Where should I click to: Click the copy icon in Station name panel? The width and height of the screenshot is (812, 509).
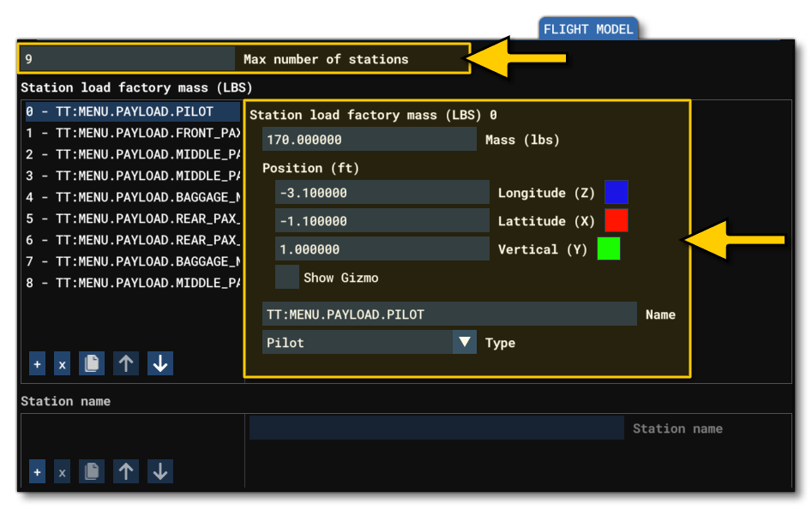pyautogui.click(x=91, y=470)
